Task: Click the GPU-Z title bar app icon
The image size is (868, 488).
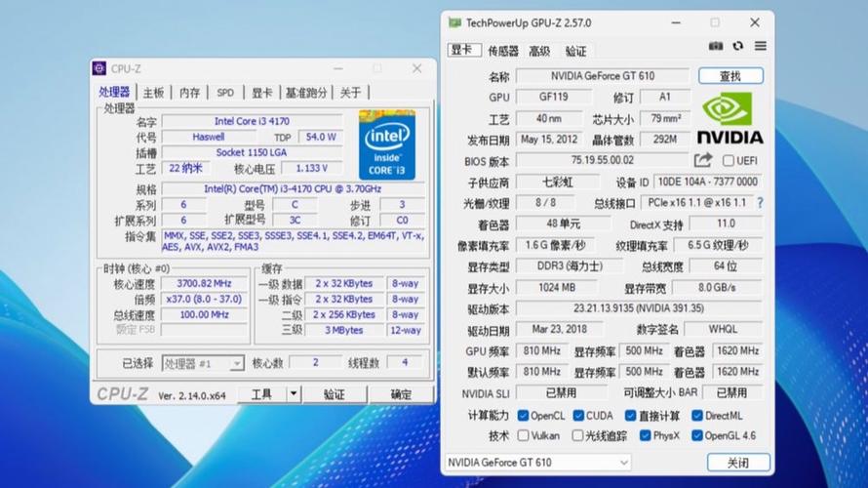Action: pyautogui.click(x=455, y=22)
